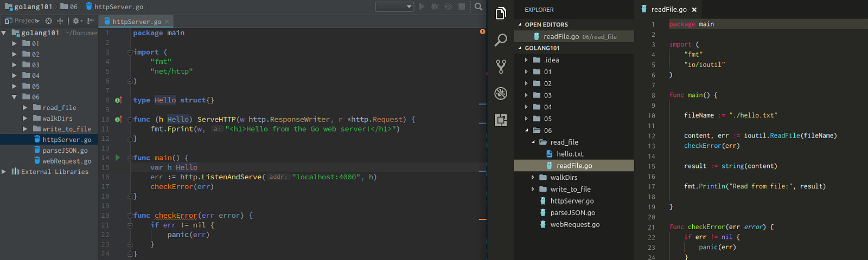Fold checkError function at line 20 in GoLand

click(130, 216)
